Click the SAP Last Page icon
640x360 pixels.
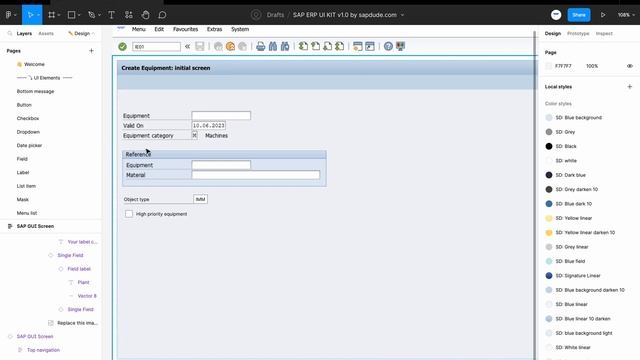340,47
